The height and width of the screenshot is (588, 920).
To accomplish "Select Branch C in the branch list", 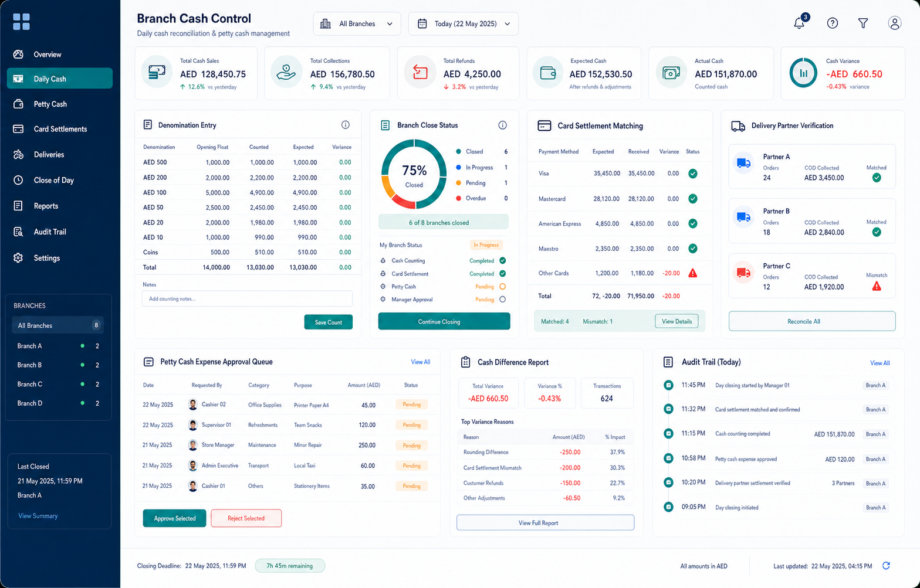I will [58, 384].
